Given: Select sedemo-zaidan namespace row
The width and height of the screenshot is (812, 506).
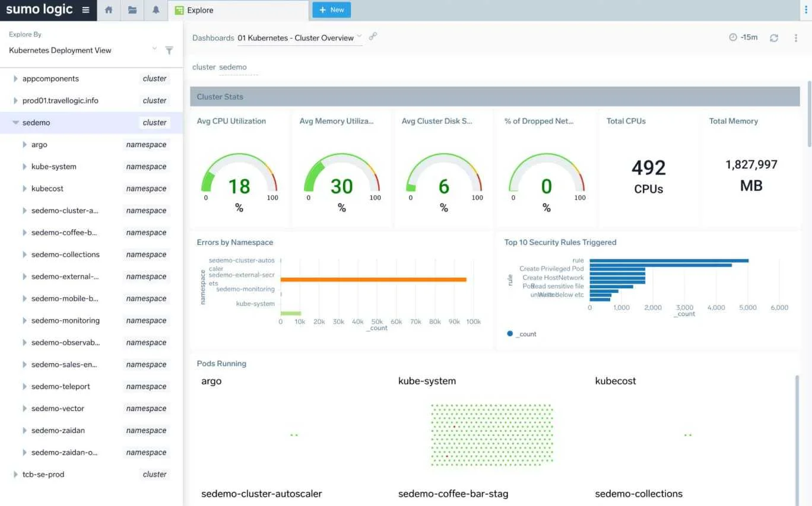Looking at the screenshot, I should click(x=91, y=430).
